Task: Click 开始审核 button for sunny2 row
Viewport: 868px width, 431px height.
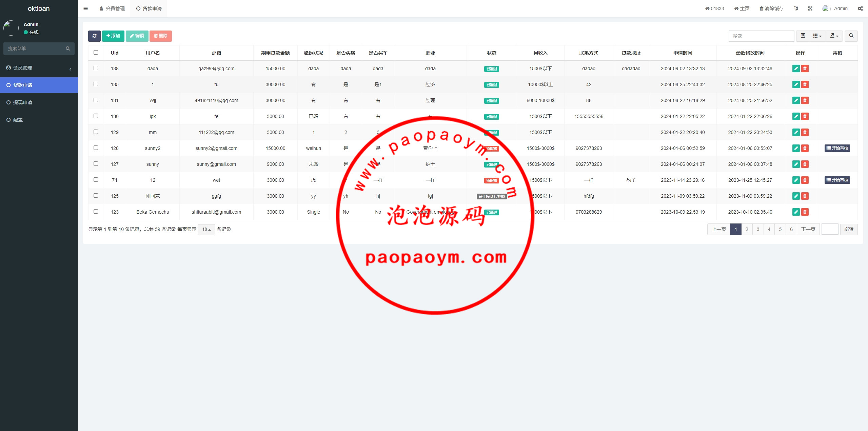Action: coord(837,148)
